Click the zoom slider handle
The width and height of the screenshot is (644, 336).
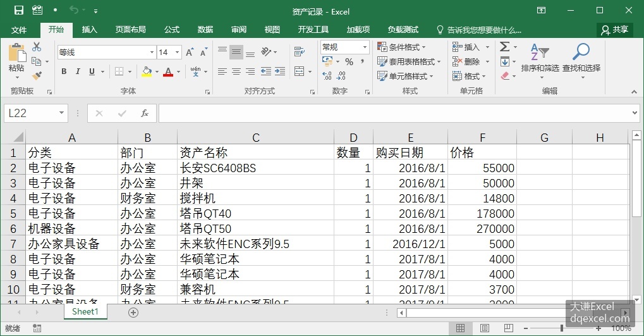[561, 328]
